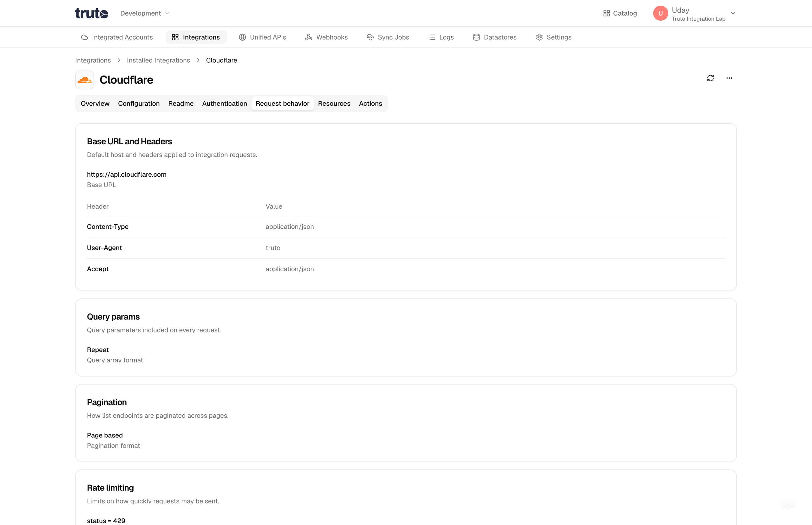The height and width of the screenshot is (525, 812).
Task: Click the Truto logo
Action: click(91, 13)
